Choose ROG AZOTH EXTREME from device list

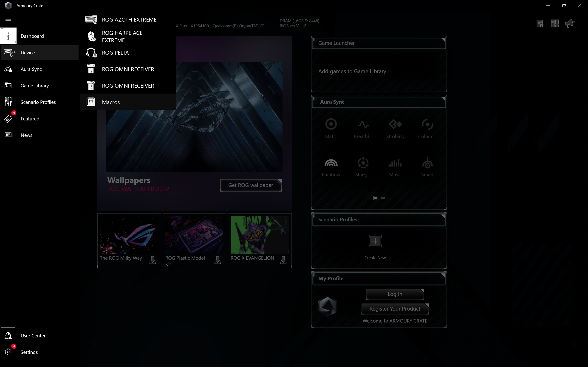tap(129, 20)
